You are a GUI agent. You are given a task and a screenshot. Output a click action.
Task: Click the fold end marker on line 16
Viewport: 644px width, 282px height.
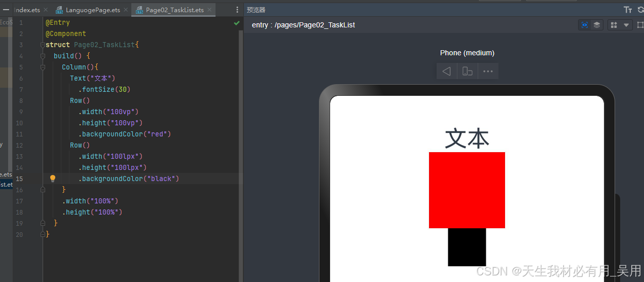(x=43, y=190)
